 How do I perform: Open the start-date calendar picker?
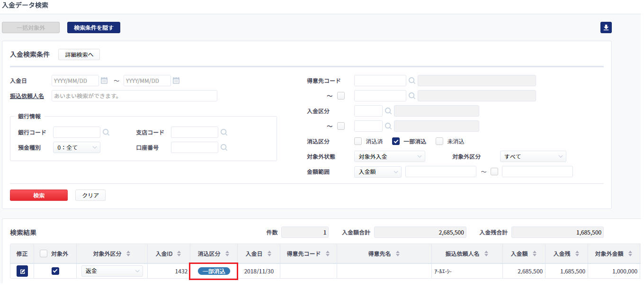104,81
